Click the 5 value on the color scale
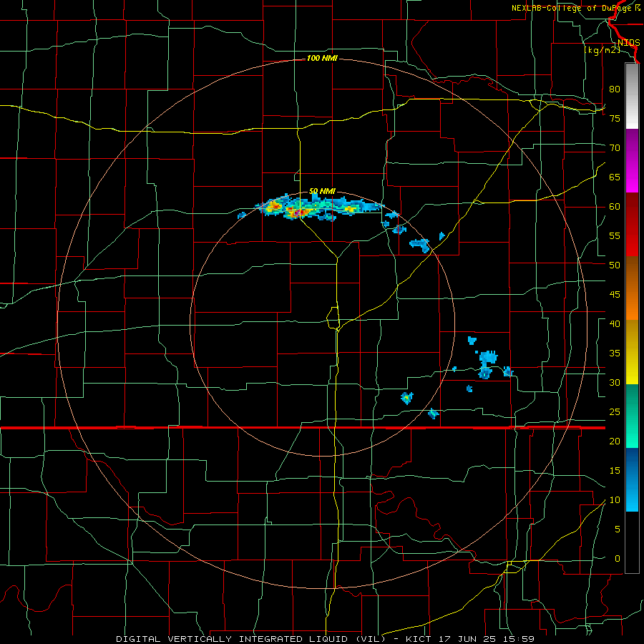Image resolution: width=644 pixels, height=644 pixels. pos(618,530)
